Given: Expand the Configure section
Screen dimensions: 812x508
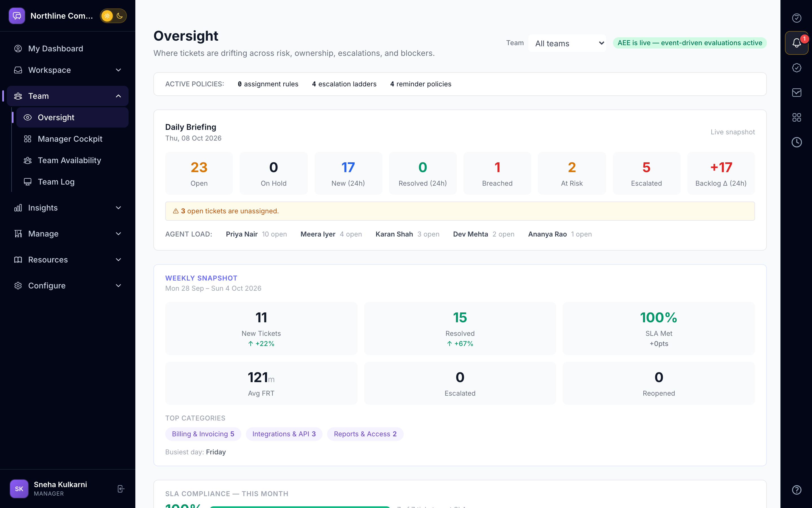Looking at the screenshot, I should click(67, 286).
